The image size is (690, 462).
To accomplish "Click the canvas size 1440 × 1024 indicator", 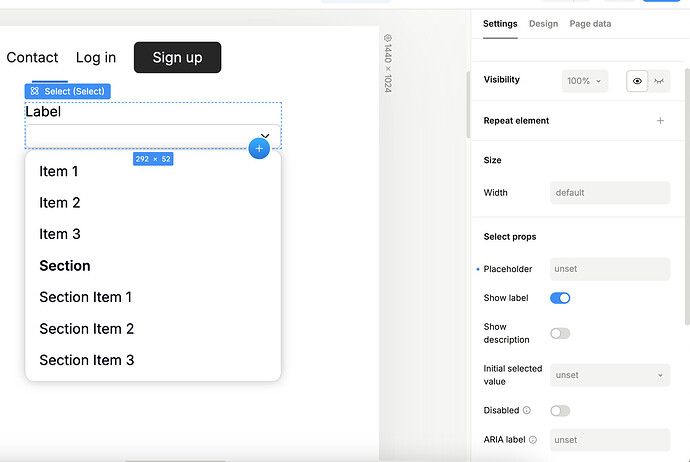I will [x=387, y=64].
